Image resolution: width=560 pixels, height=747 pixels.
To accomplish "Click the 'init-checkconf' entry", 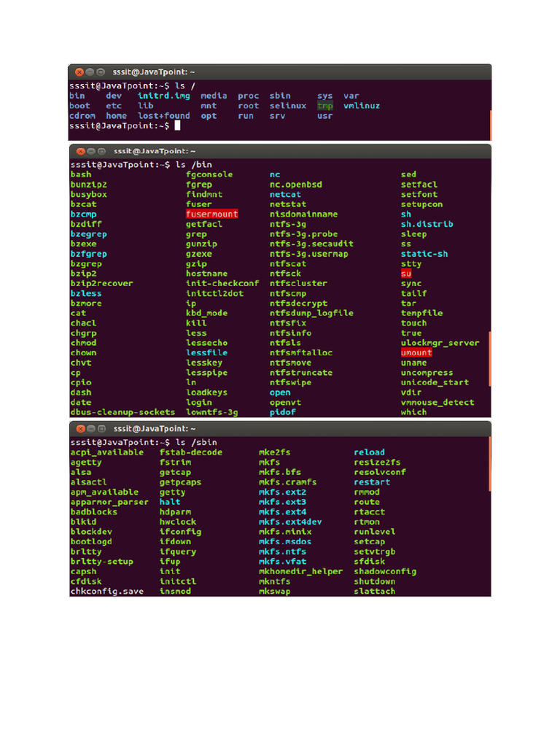I will pyautogui.click(x=222, y=283).
